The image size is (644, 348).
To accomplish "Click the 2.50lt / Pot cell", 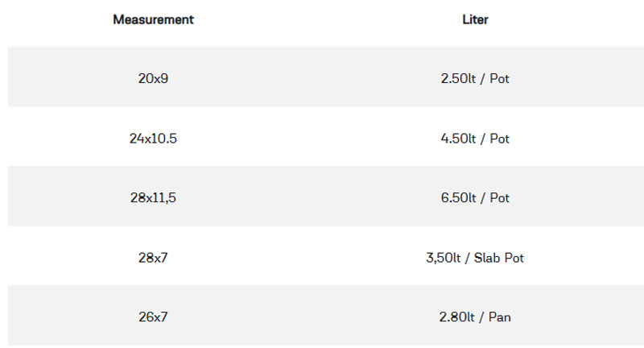I will coord(475,79).
